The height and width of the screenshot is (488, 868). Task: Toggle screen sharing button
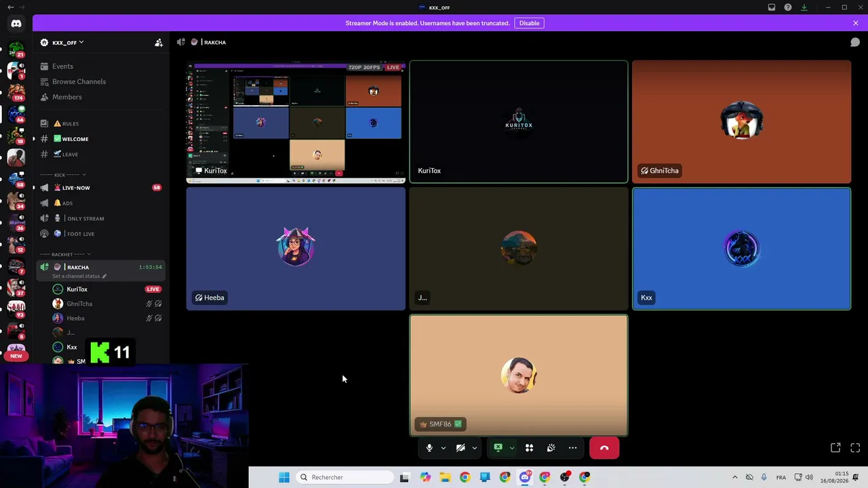coord(498,448)
